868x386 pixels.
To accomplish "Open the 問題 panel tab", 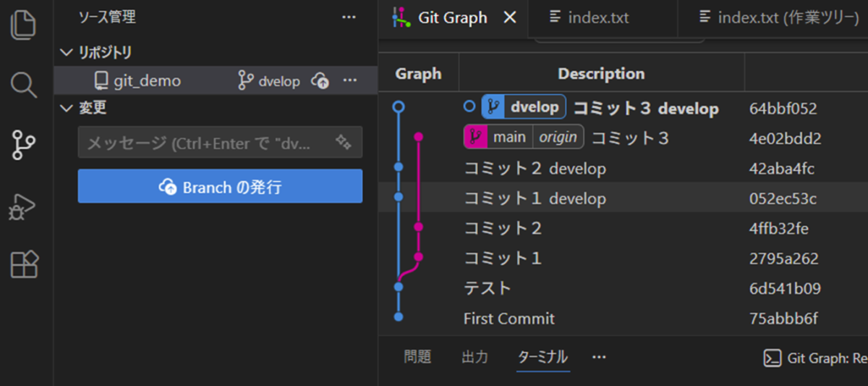I will (417, 357).
